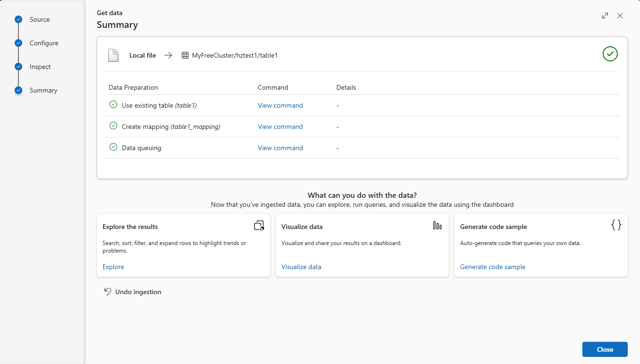Click the Explore the results icon
This screenshot has height=364, width=640.
tap(259, 226)
